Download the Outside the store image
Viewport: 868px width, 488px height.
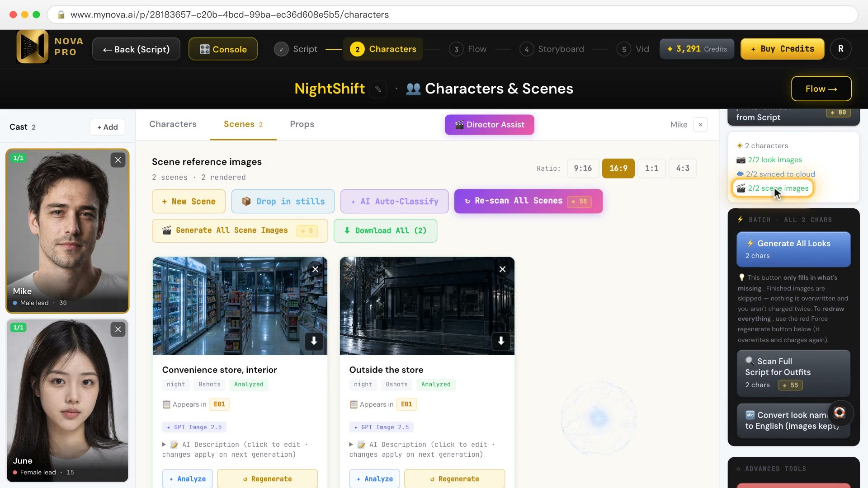[501, 341]
